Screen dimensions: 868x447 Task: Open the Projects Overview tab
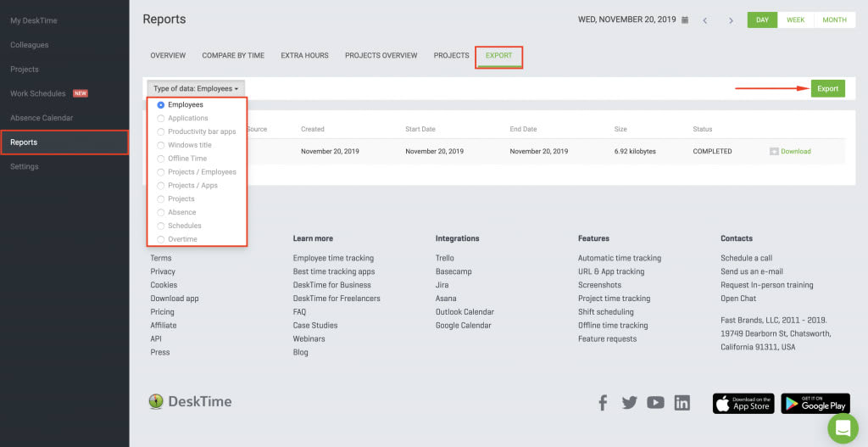(381, 55)
